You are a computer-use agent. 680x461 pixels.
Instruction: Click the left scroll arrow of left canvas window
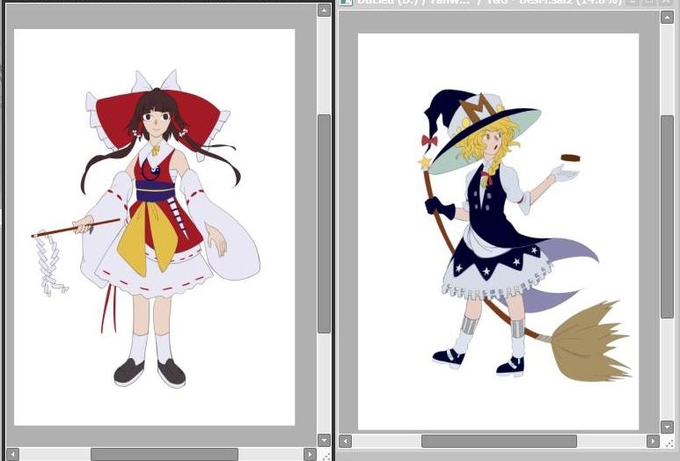pos(13,454)
